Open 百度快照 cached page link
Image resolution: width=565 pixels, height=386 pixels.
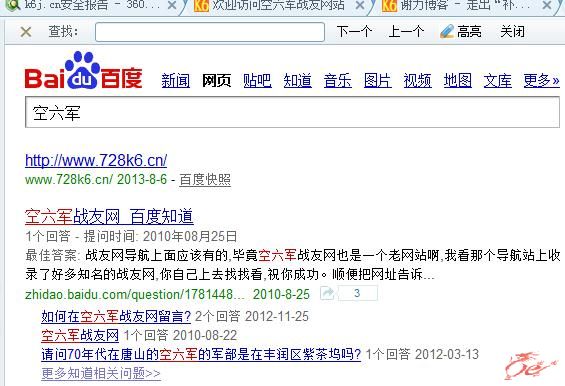click(205, 179)
